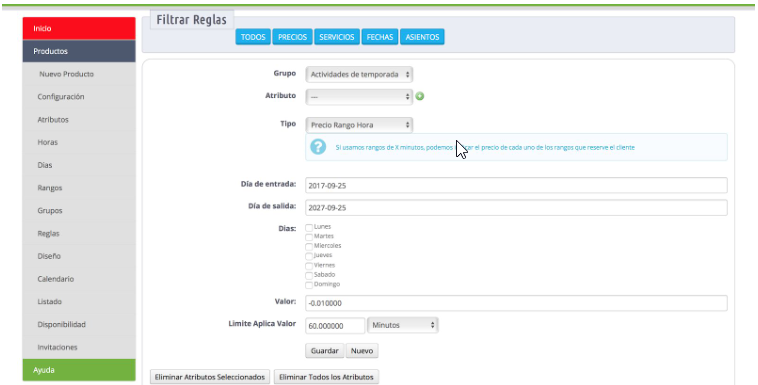Open Invitaciones in the sidebar
Screen dimensions: 758x385
point(79,347)
